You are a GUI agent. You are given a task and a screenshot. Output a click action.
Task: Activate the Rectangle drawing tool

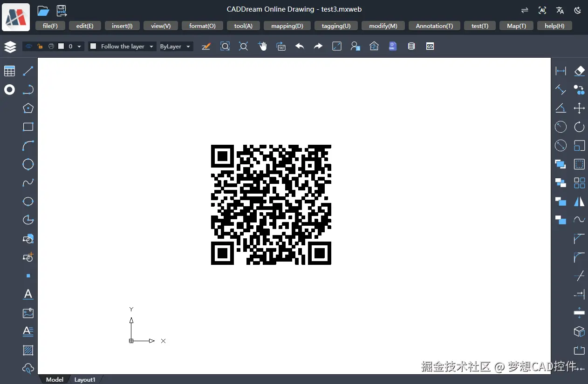tap(28, 127)
